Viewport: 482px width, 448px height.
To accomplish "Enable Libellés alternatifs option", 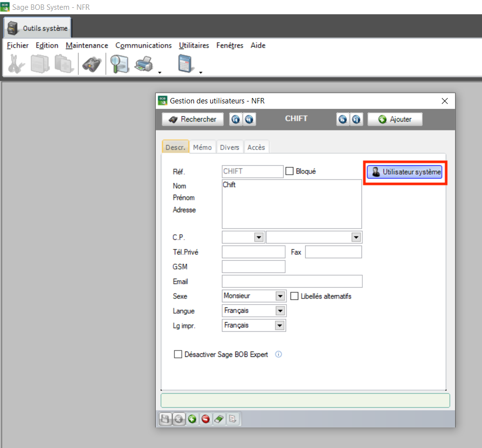I will click(x=294, y=296).
